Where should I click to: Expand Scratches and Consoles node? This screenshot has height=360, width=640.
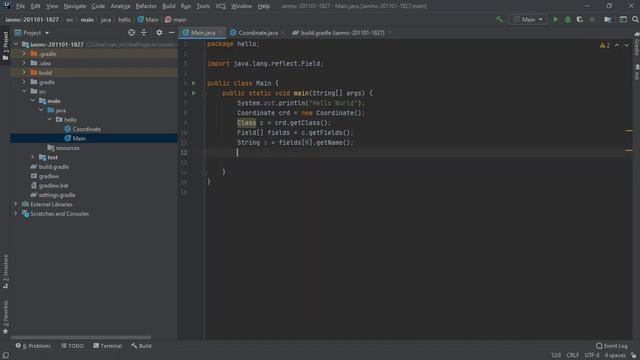click(x=16, y=213)
